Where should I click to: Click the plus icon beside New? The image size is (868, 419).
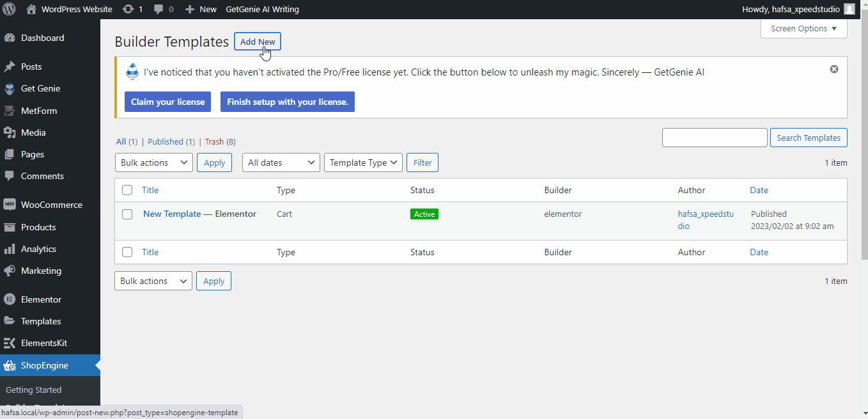click(189, 10)
